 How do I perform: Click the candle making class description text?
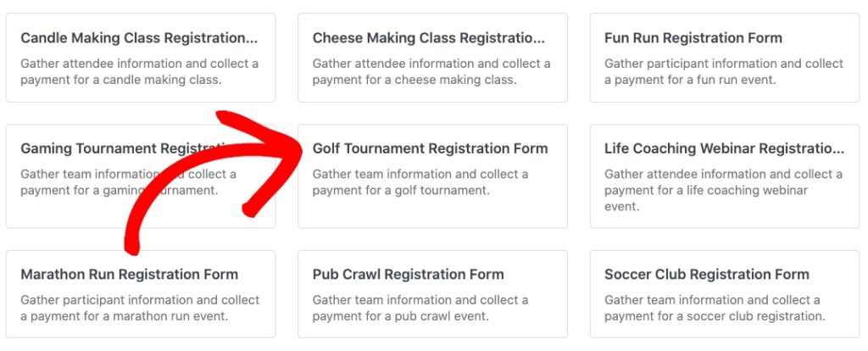139,72
